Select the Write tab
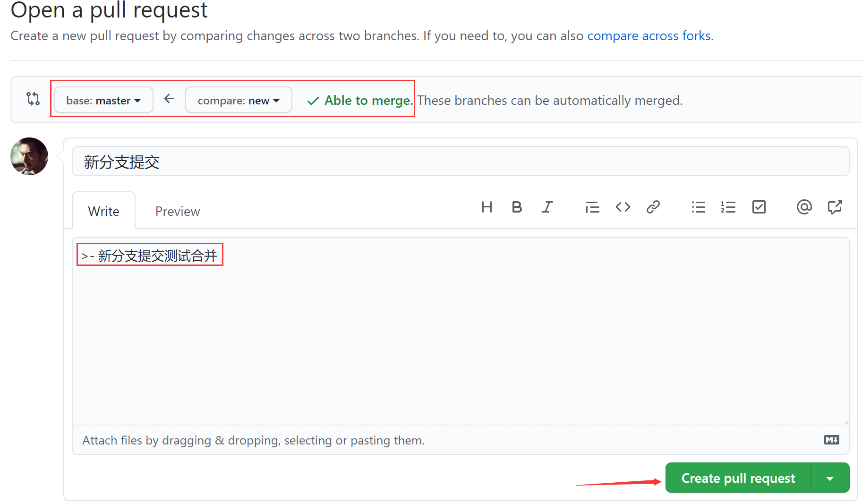This screenshot has width=862, height=504. pos(103,212)
